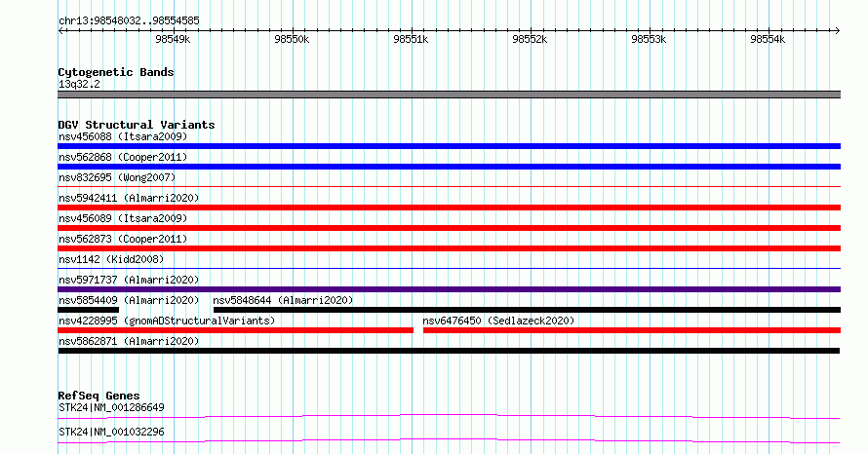
Task: Click the 98553k ruler position
Action: [x=649, y=39]
